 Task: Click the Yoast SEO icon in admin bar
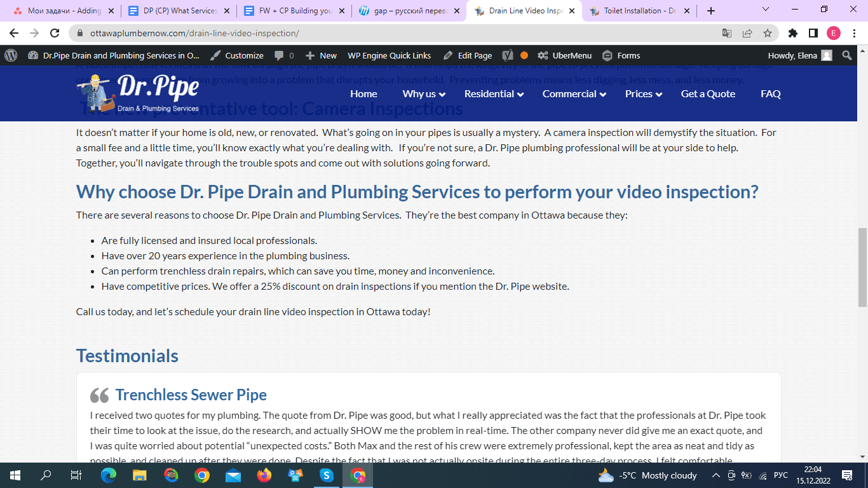click(x=507, y=55)
